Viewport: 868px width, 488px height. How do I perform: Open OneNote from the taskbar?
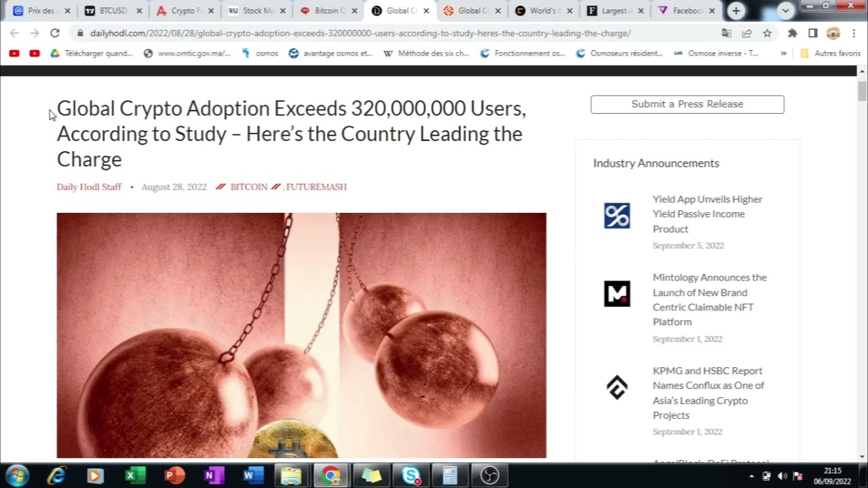(214, 476)
